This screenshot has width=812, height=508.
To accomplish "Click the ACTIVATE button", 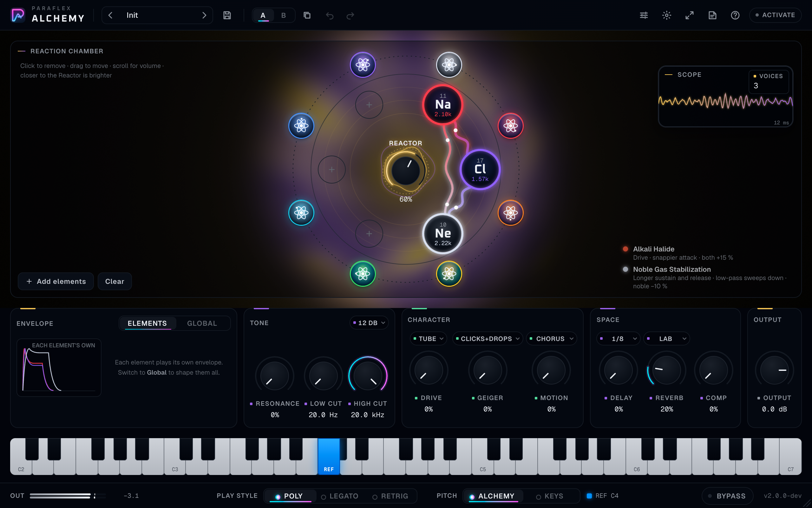I will click(775, 15).
